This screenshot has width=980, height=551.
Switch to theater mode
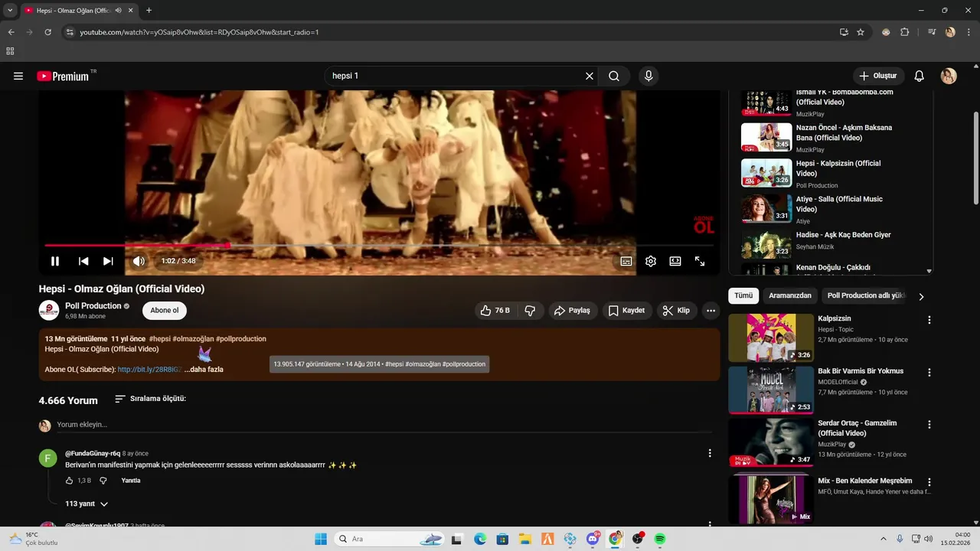(x=675, y=261)
